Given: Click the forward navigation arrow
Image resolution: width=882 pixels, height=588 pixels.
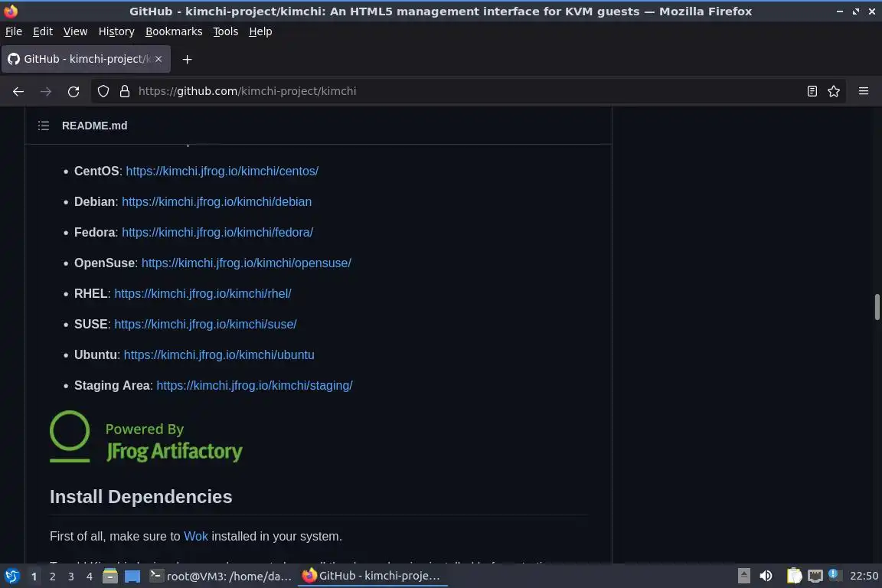Looking at the screenshot, I should click(46, 91).
